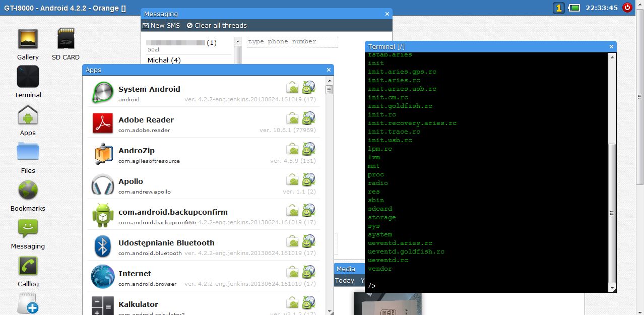Launch Terminal from the desktop sidebar
This screenshot has height=315, width=644.
28,77
